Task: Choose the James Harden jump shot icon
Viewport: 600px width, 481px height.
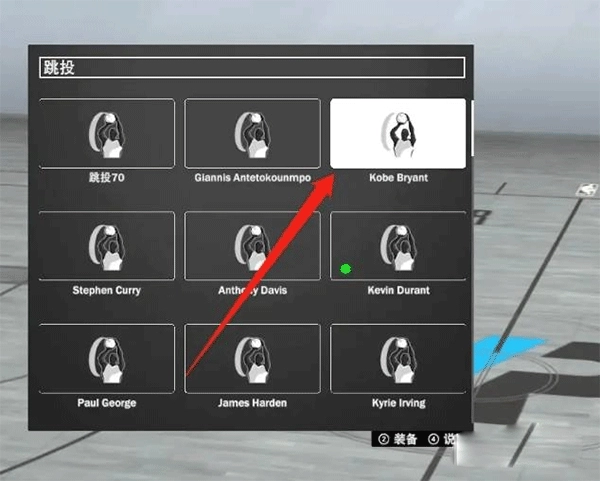Action: point(252,358)
